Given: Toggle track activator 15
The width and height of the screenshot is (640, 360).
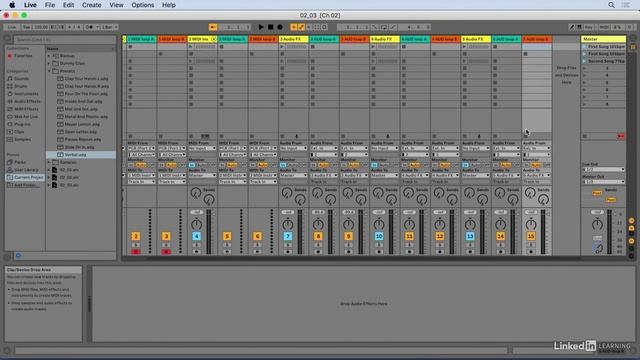Looking at the screenshot, I should point(531,236).
